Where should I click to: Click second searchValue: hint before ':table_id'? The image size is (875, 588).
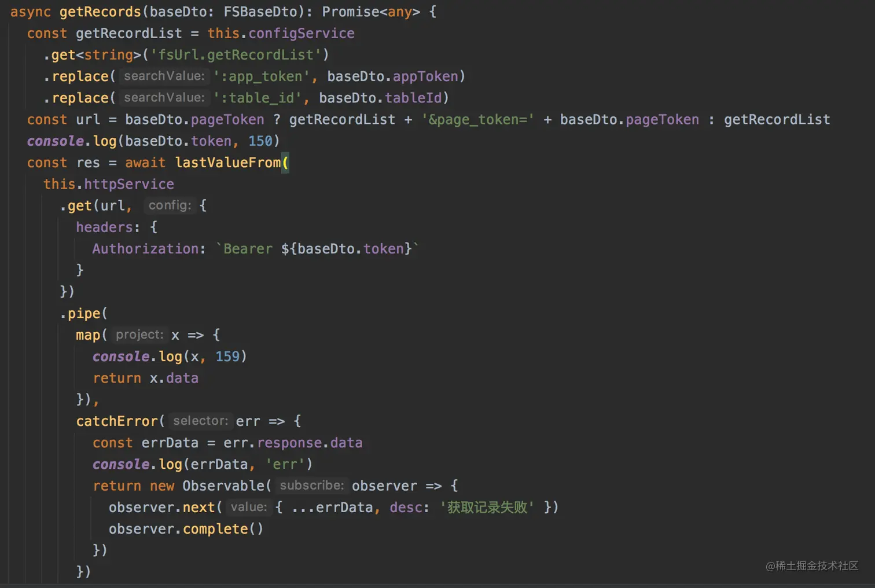[164, 98]
